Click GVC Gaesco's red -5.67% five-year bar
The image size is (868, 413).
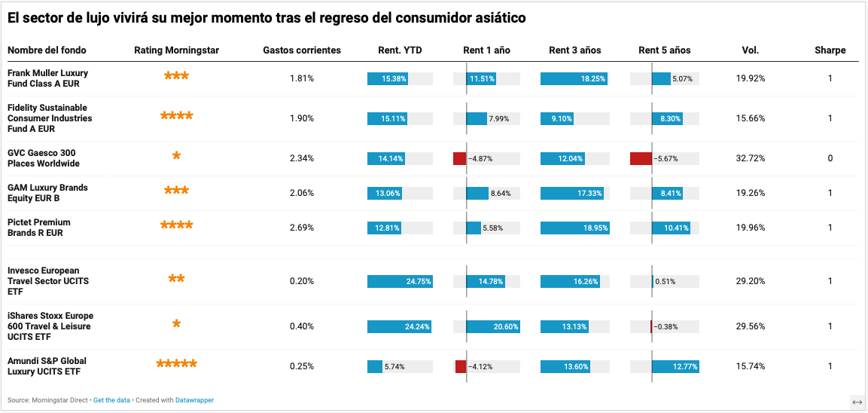click(x=641, y=158)
